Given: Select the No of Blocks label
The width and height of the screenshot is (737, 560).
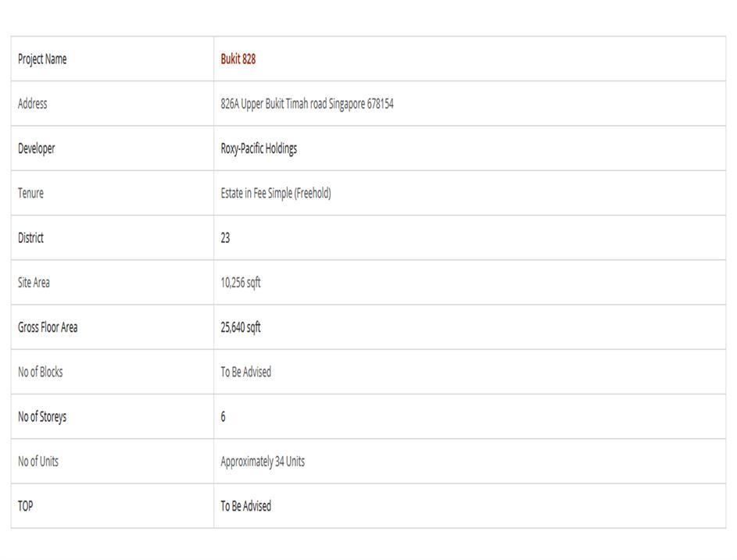Looking at the screenshot, I should [41, 372].
